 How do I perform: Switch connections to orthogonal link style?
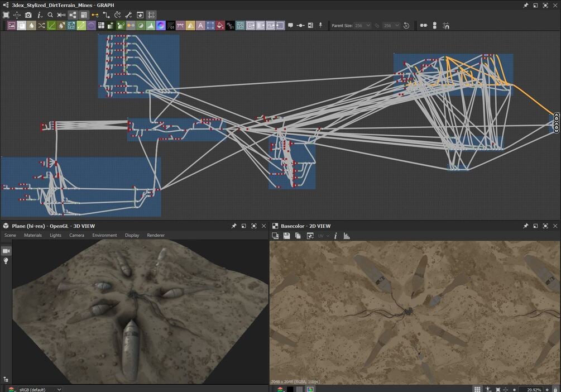coord(106,15)
